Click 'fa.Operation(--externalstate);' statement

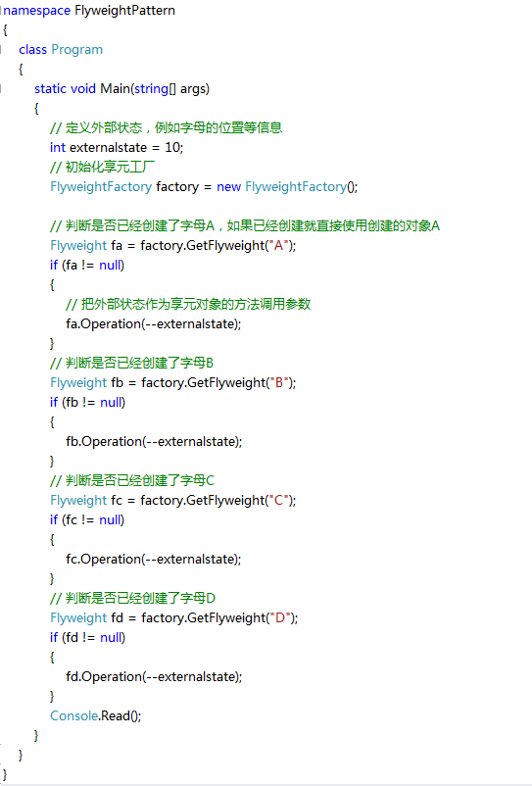pyautogui.click(x=154, y=323)
